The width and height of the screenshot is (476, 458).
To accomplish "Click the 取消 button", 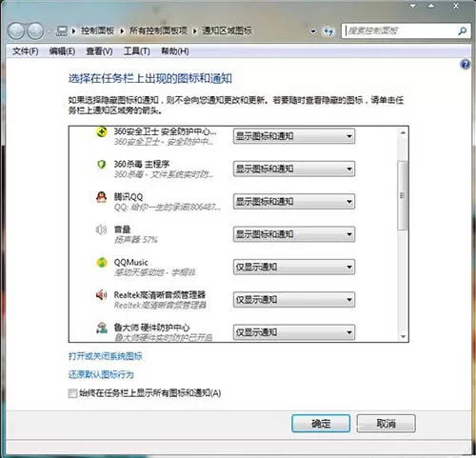I will coord(386,424).
